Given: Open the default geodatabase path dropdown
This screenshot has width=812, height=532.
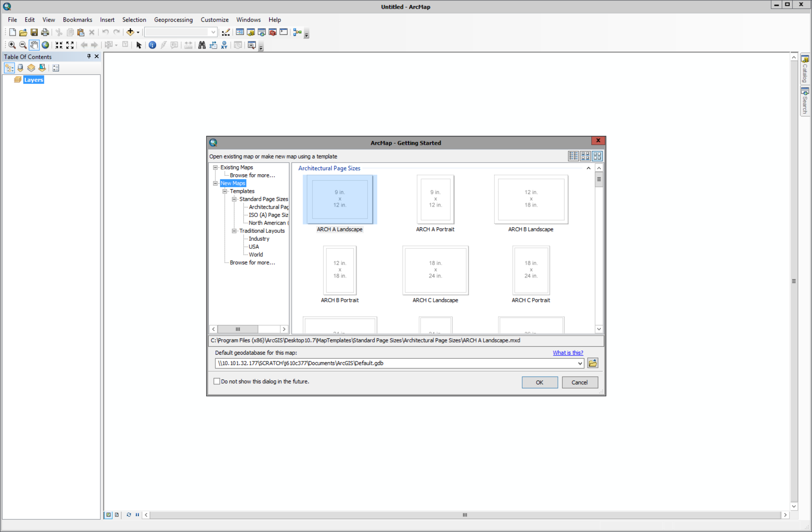Looking at the screenshot, I should click(x=580, y=363).
